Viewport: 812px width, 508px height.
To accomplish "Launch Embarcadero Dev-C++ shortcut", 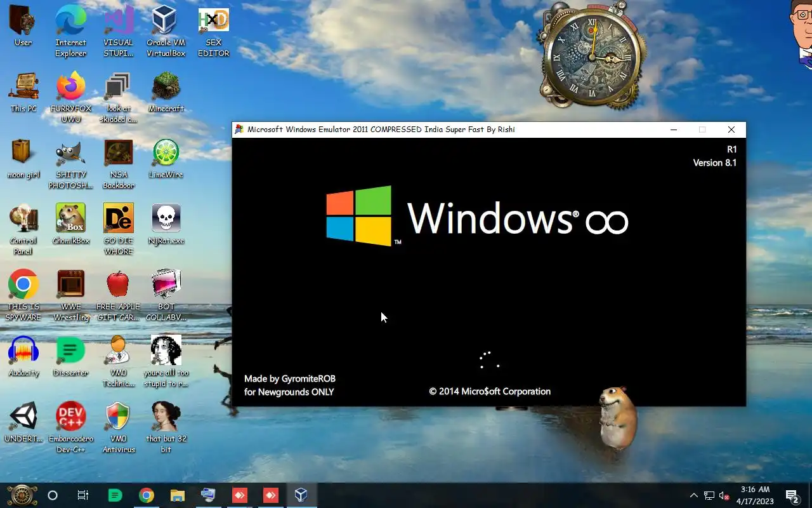I will coord(71,428).
